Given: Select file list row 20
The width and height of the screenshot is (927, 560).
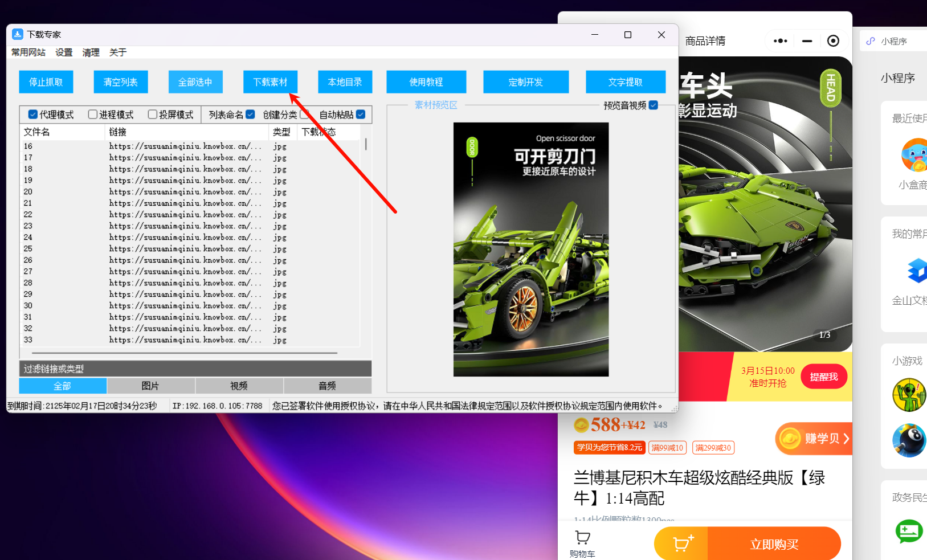Looking at the screenshot, I should pyautogui.click(x=191, y=192).
